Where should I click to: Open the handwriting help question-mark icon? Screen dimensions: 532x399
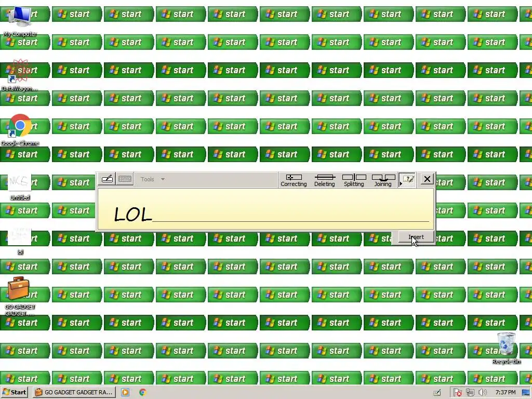[x=407, y=179]
